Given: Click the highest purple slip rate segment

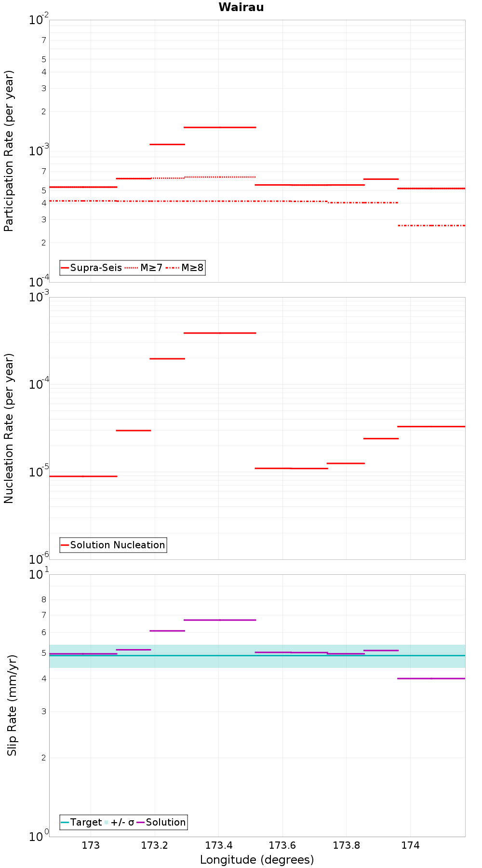Looking at the screenshot, I should [220, 620].
